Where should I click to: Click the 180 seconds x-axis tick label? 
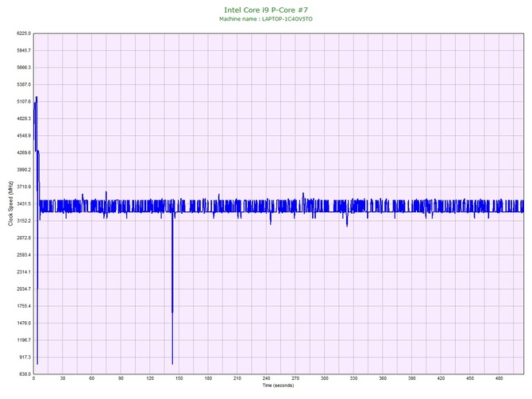[x=208, y=378]
